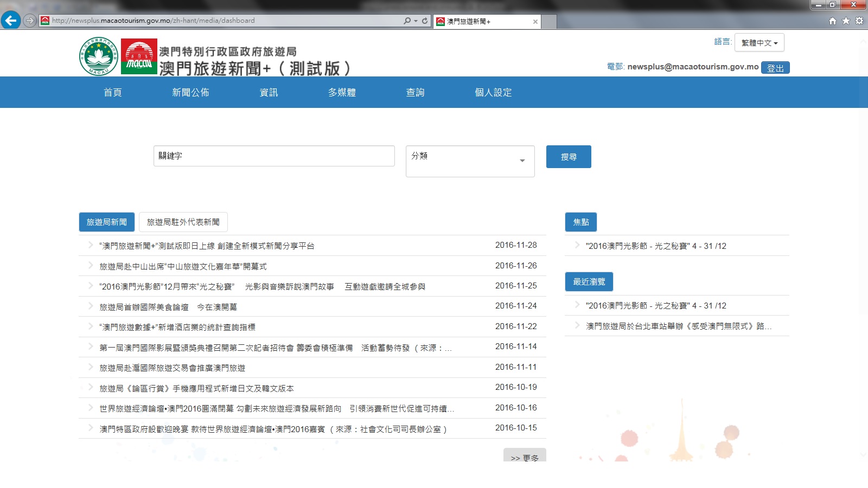Open the 新聞公佈 navigation menu
This screenshot has width=868, height=488.
[190, 93]
